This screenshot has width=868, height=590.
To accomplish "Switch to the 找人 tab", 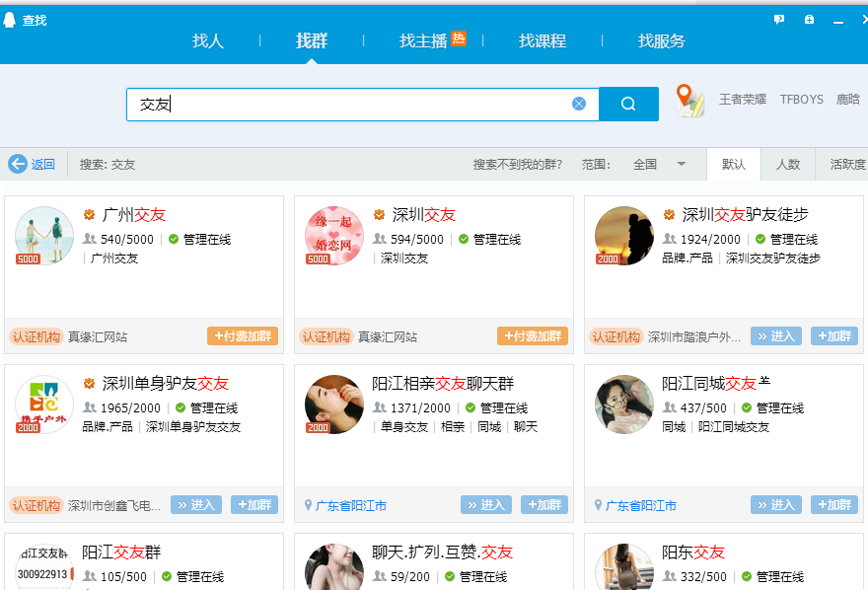I will (x=208, y=41).
